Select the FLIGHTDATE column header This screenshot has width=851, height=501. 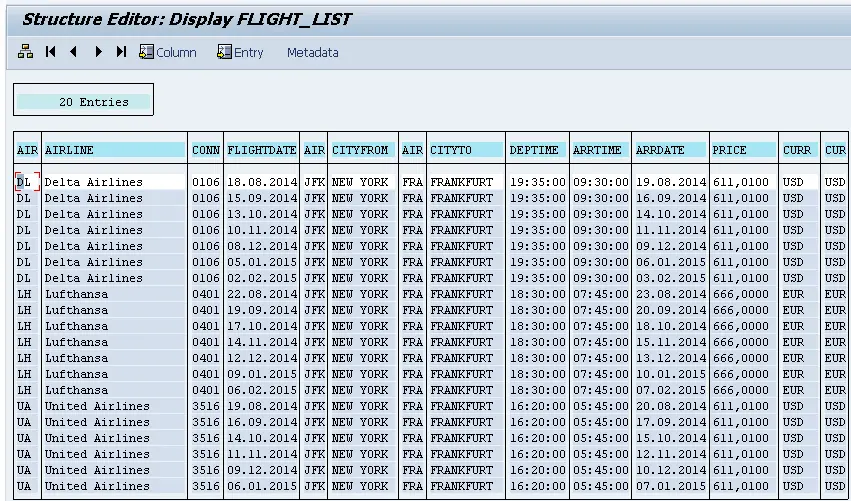click(x=262, y=150)
